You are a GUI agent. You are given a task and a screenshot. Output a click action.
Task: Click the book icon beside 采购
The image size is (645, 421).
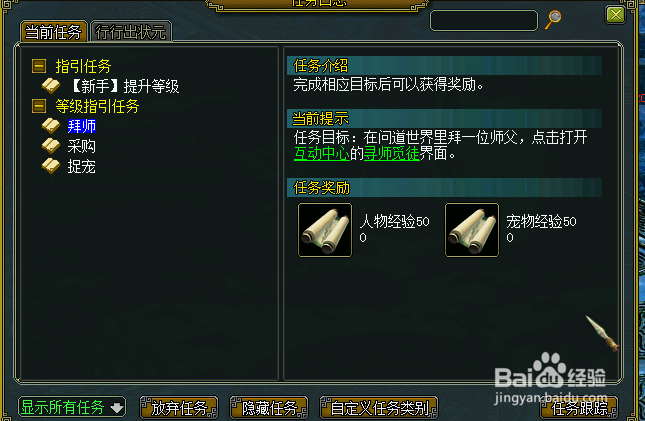[x=51, y=146]
